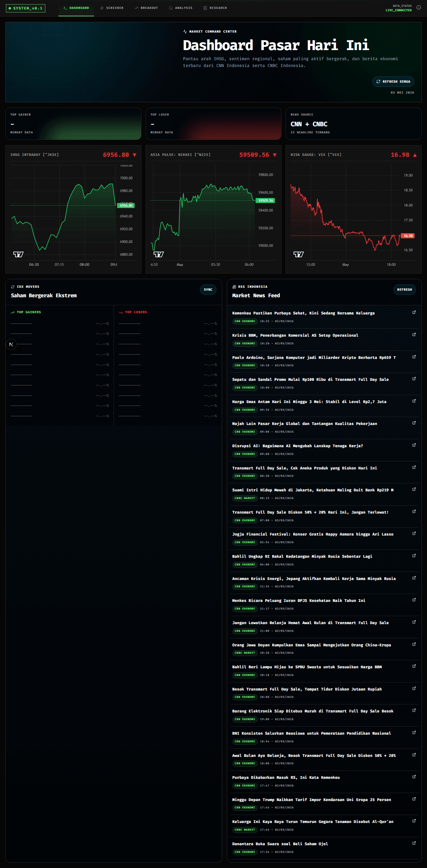Open headline Keluarga Ini Kaya Raya Turun Temurun
The height and width of the screenshot is (868, 427).
pyautogui.click(x=313, y=821)
